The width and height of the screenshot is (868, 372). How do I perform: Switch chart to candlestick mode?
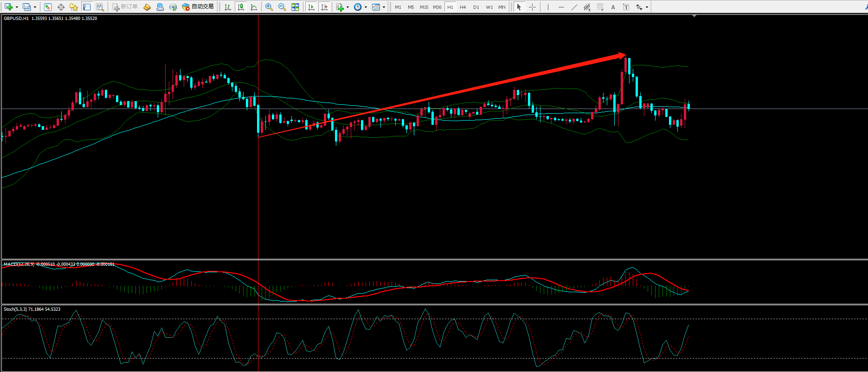pyautogui.click(x=241, y=7)
